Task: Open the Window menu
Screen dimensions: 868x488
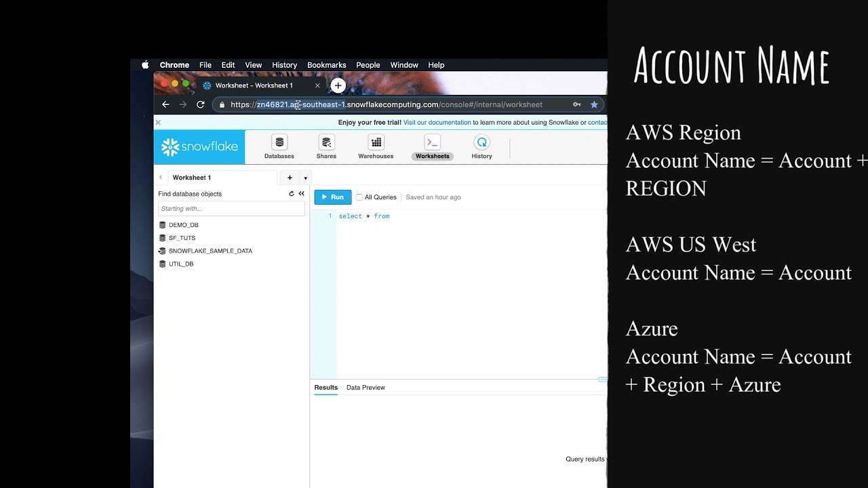Action: [404, 65]
